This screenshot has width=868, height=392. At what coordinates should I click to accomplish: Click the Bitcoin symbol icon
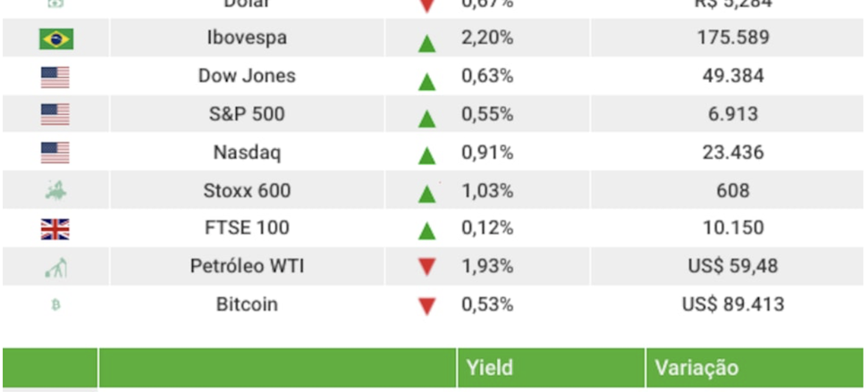click(x=55, y=305)
